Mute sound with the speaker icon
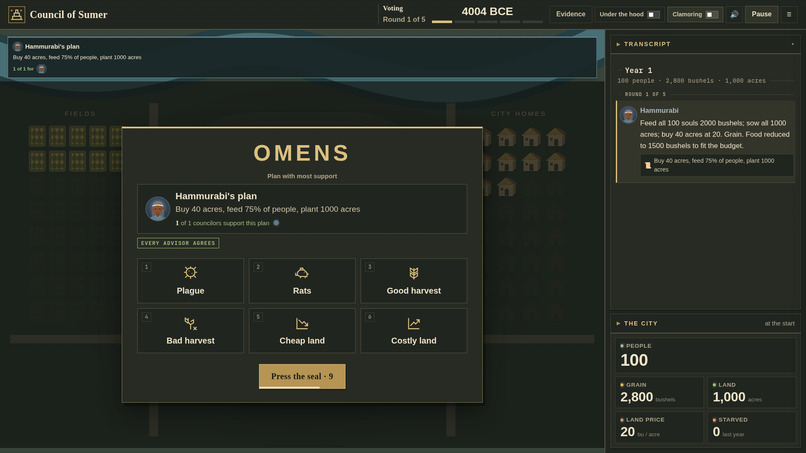Image resolution: width=806 pixels, height=453 pixels. click(x=734, y=14)
